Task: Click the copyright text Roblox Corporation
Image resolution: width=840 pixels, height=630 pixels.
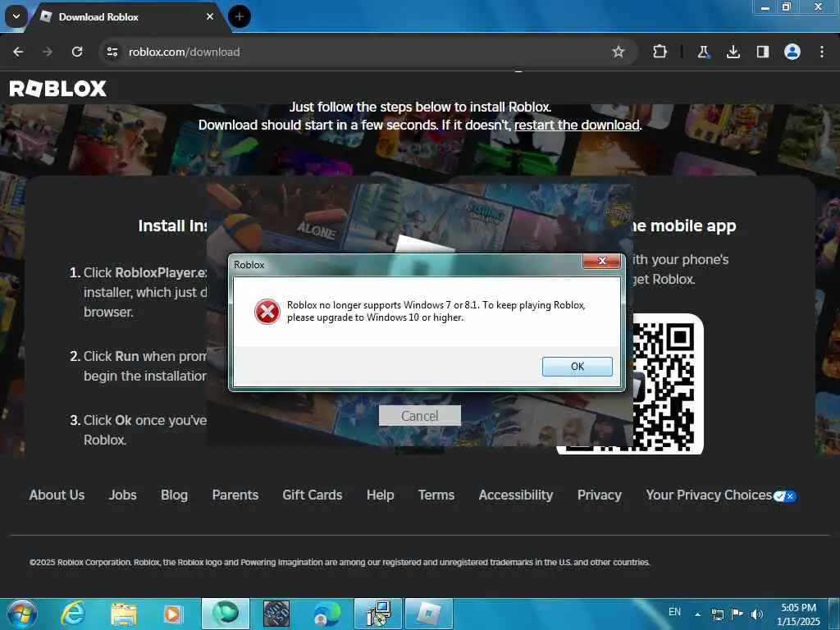Action: tap(340, 562)
